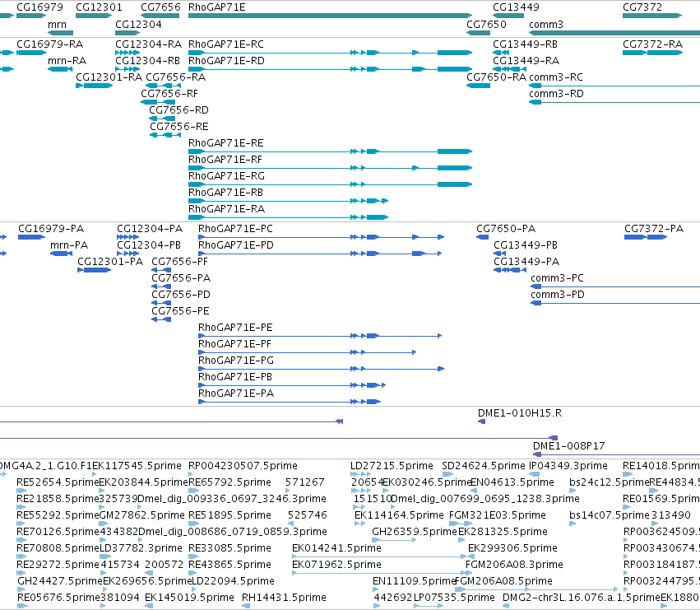Select the RhoGAP71E-PC protein label

[x=235, y=229]
